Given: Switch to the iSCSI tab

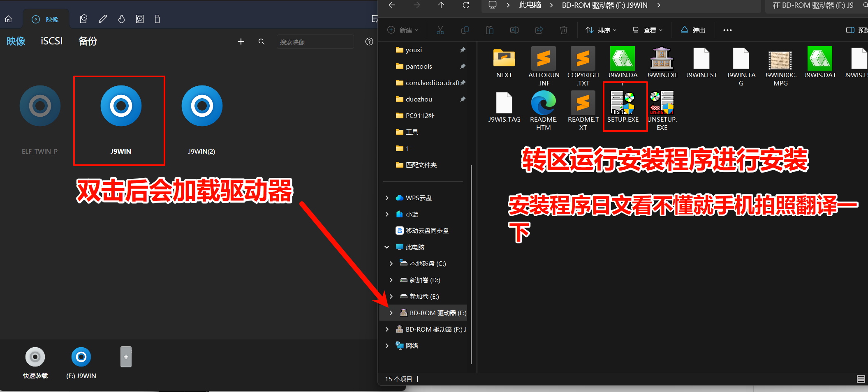Looking at the screenshot, I should tap(51, 41).
